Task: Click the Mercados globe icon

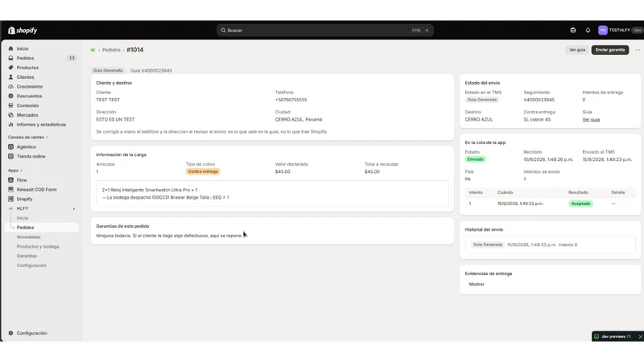Action: click(x=10, y=115)
